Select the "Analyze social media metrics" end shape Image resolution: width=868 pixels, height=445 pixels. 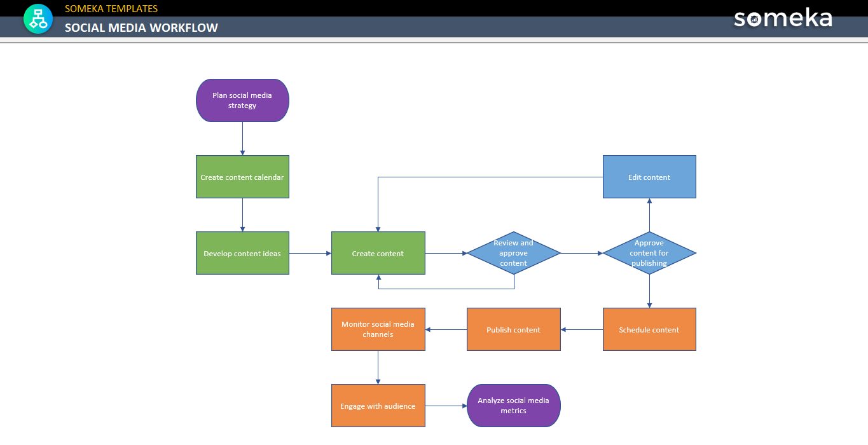(514, 406)
